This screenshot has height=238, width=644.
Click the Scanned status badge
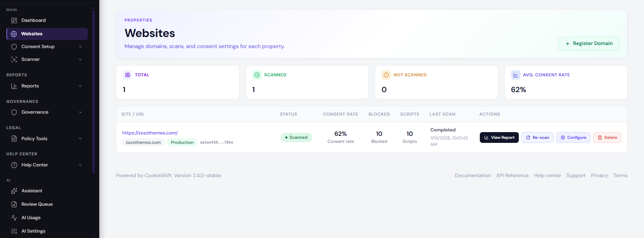296,137
